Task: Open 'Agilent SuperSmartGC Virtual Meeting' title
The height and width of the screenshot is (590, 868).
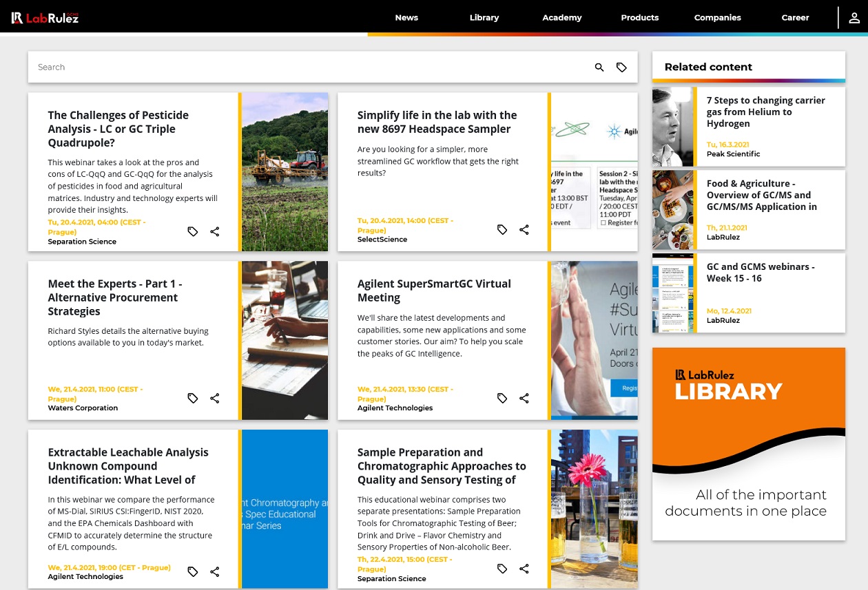Action: (434, 291)
